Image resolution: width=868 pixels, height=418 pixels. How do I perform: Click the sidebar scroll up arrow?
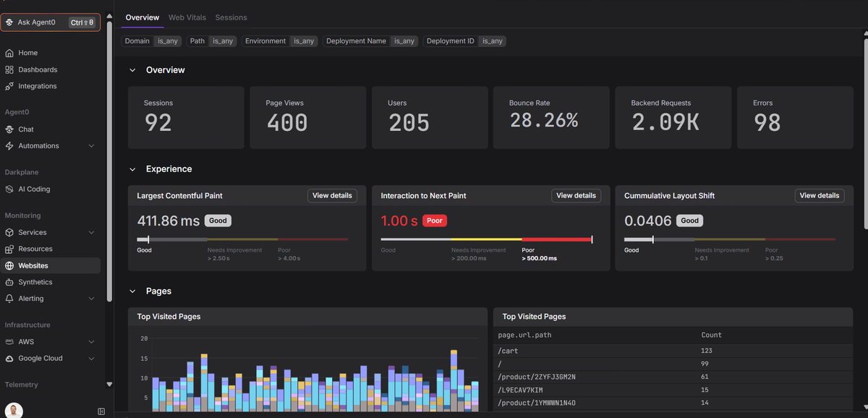[x=109, y=14]
